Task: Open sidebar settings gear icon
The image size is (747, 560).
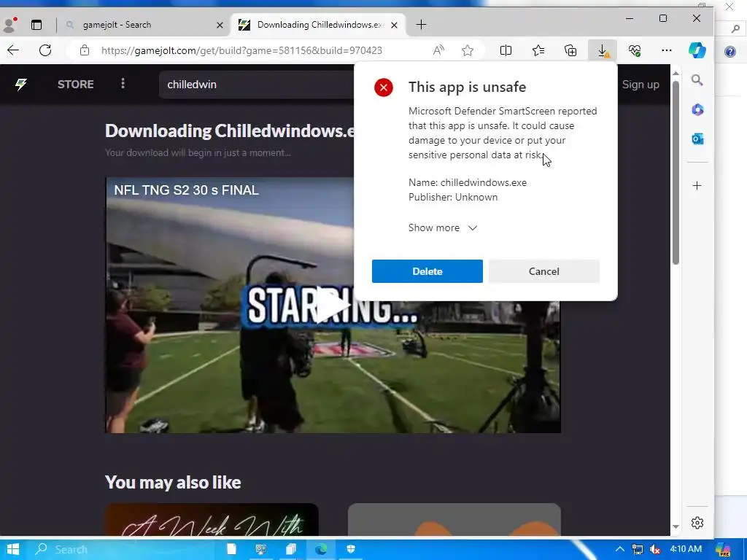Action: pyautogui.click(x=697, y=523)
